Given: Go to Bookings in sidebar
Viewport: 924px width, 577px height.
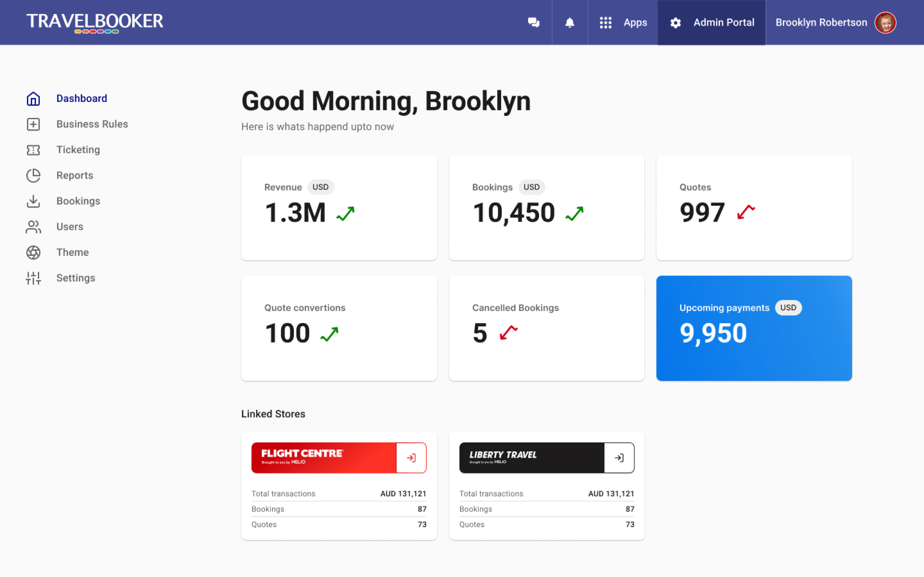Looking at the screenshot, I should (78, 201).
